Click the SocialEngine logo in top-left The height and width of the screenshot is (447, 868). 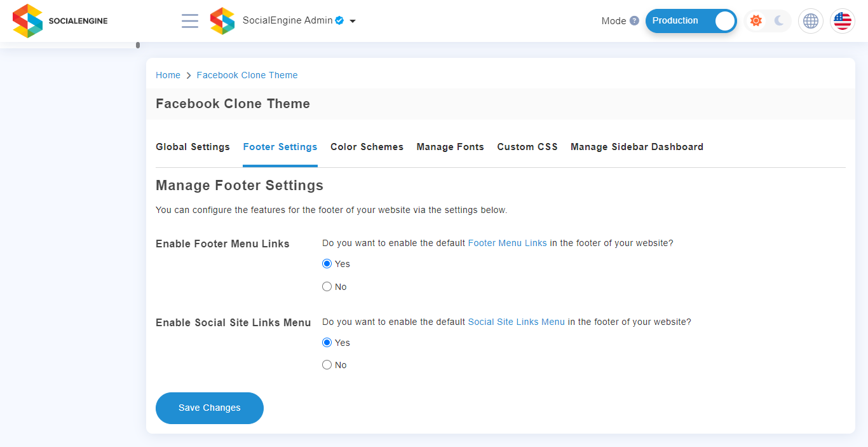60,21
